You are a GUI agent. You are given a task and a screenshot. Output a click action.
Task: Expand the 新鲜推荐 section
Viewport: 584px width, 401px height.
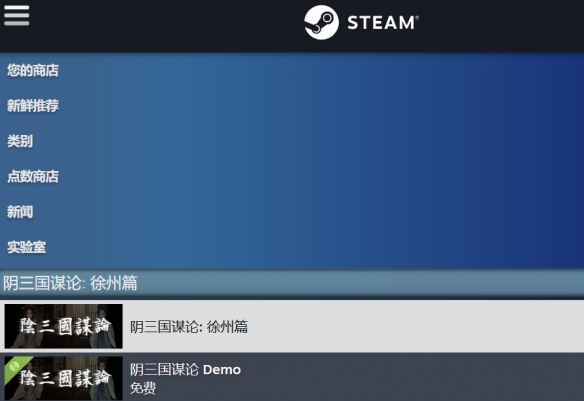(x=33, y=106)
